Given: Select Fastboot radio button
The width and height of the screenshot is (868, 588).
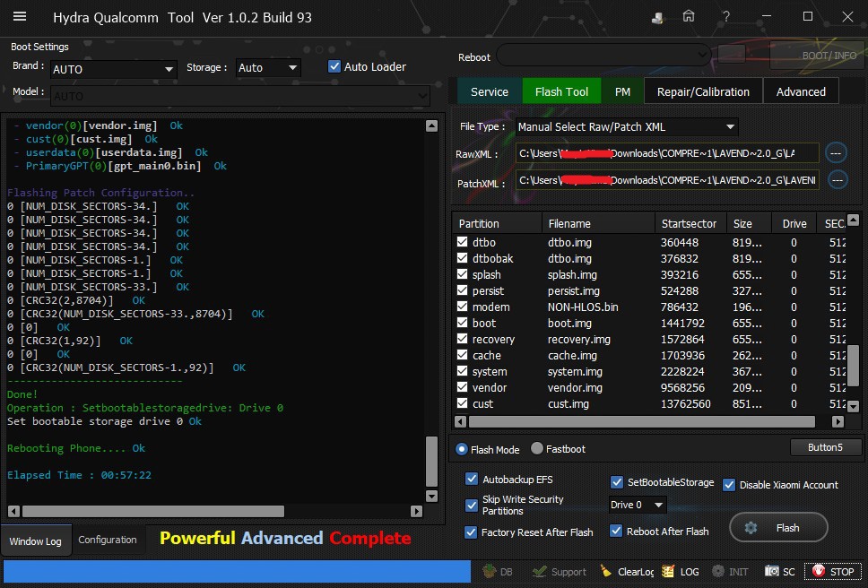Looking at the screenshot, I should coord(537,448).
